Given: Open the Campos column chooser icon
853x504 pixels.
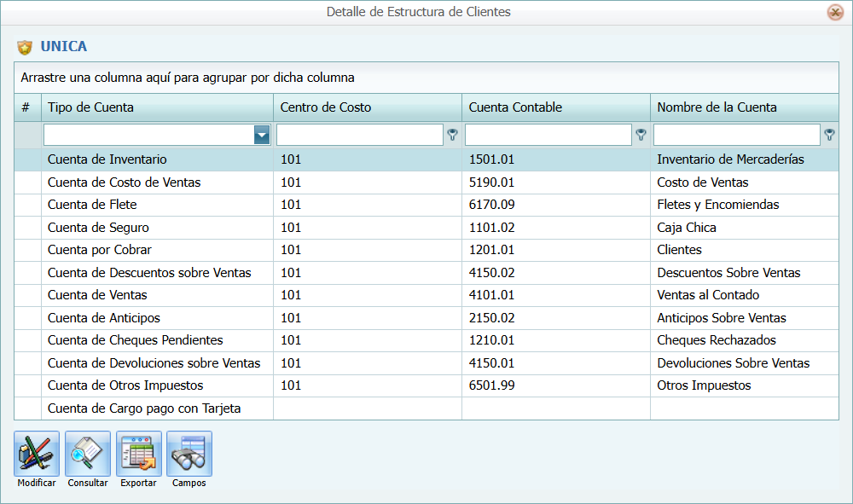Looking at the screenshot, I should [x=189, y=453].
